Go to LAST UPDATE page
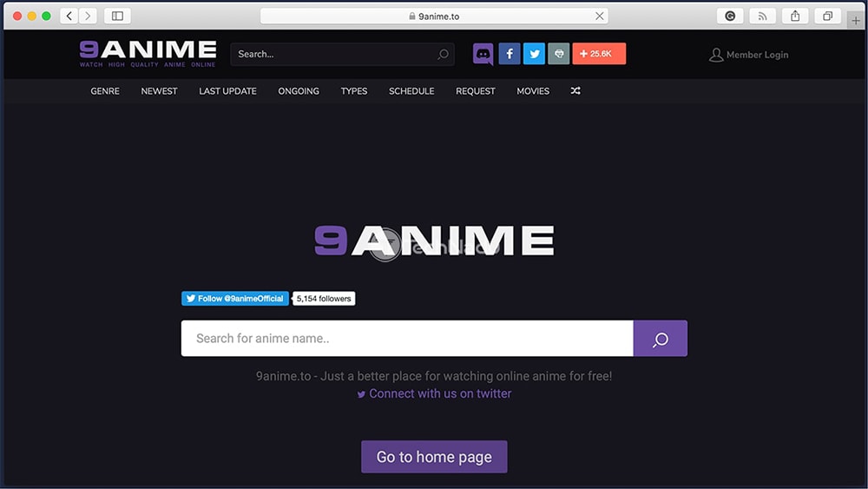The image size is (868, 489). tap(227, 91)
